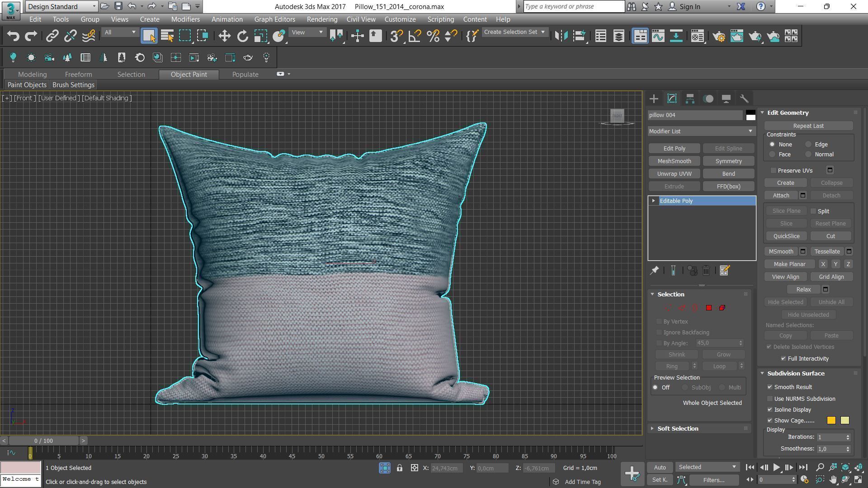Open the Modifier List dropdown
This screenshot has height=488, width=868.
pos(702,131)
